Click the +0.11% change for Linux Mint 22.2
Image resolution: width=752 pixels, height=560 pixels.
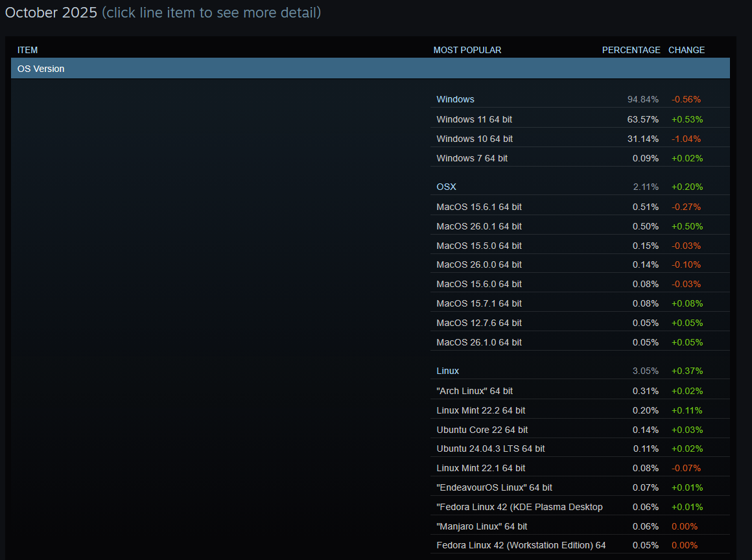(x=687, y=410)
